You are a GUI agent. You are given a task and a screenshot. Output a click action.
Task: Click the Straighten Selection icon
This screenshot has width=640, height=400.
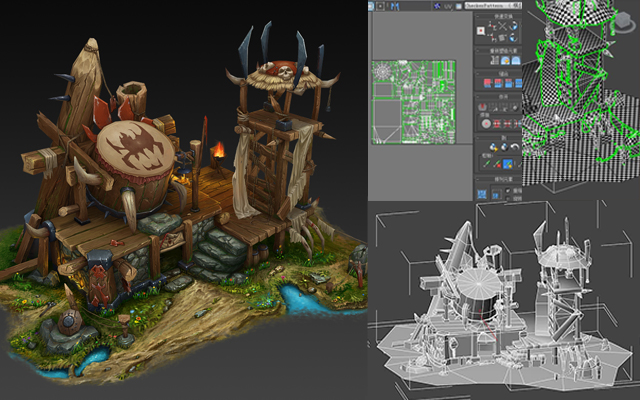(495, 60)
